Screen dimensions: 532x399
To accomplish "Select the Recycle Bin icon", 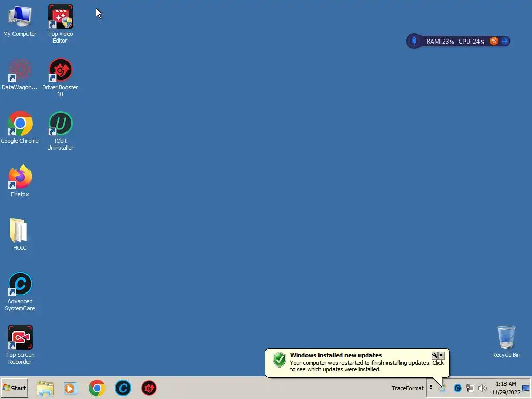I will 506,342.
